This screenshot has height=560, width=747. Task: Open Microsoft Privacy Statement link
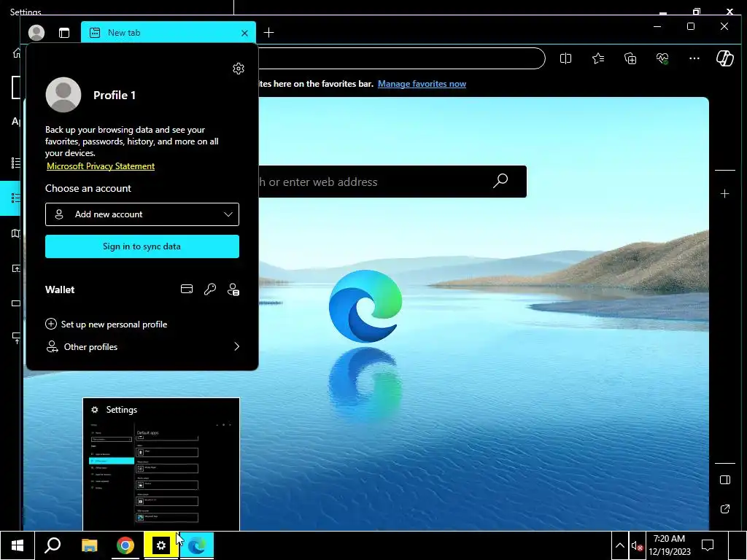click(x=101, y=166)
